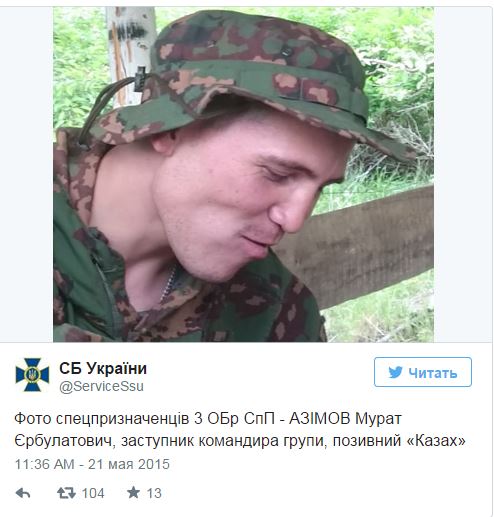Retweet using the retweet arrows icon
The width and height of the screenshot is (494, 517).
(x=66, y=493)
